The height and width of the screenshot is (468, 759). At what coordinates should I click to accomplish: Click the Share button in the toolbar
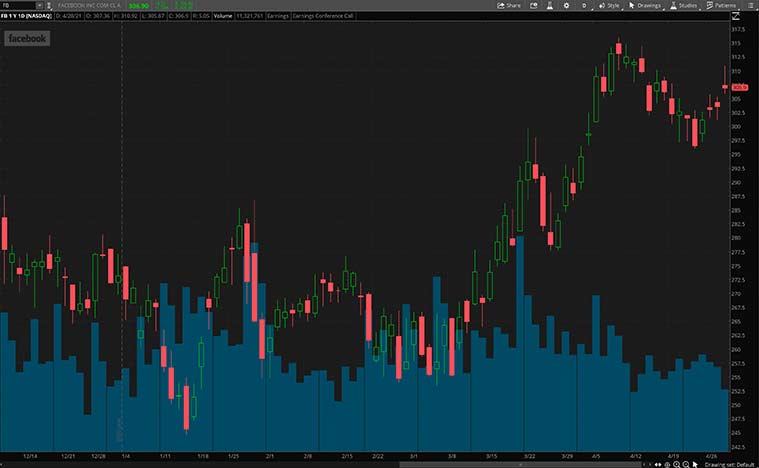510,5
